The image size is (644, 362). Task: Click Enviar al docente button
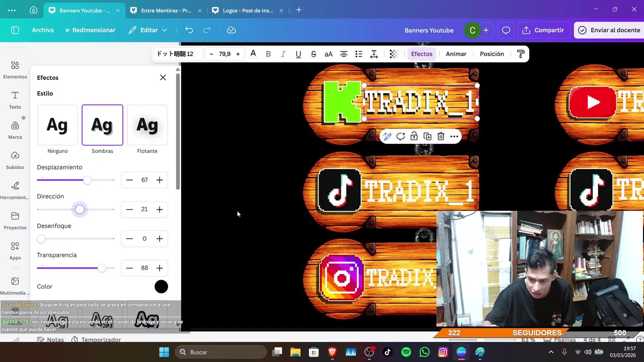coord(609,30)
